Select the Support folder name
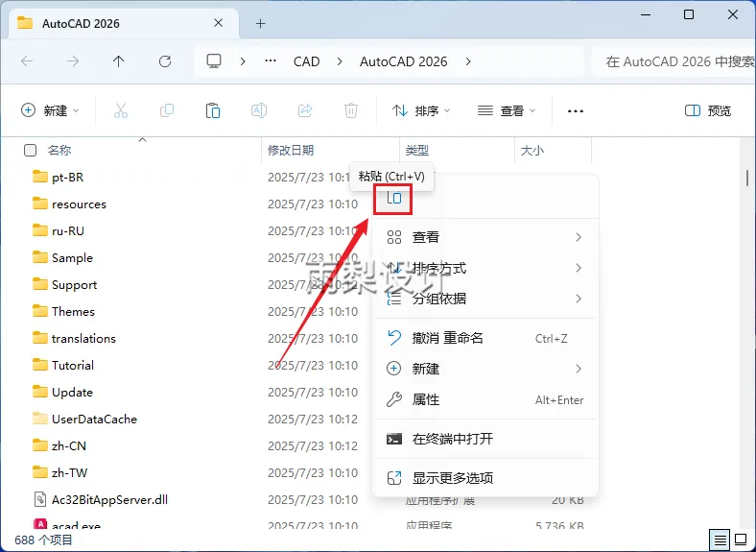 (x=74, y=285)
